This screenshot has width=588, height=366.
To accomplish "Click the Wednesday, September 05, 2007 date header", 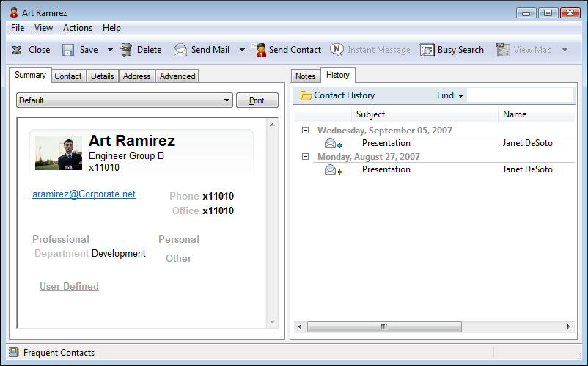I will [385, 131].
